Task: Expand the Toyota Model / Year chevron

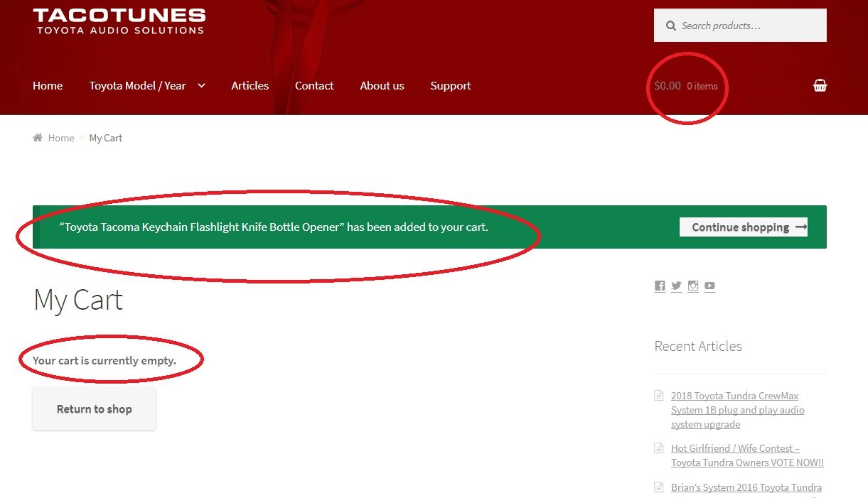Action: pyautogui.click(x=201, y=86)
